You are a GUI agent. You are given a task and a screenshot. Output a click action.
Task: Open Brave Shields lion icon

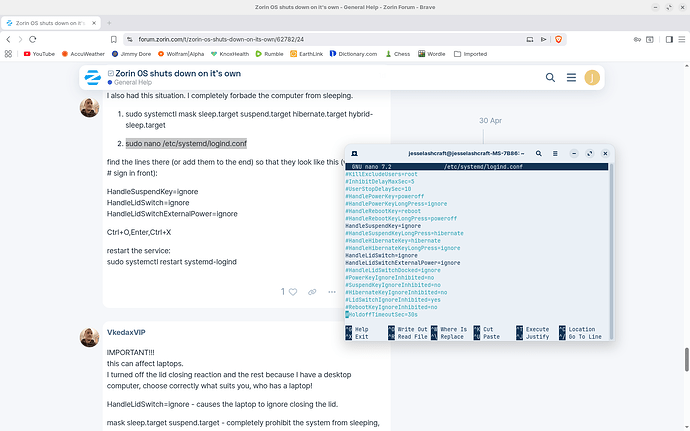[x=558, y=39]
